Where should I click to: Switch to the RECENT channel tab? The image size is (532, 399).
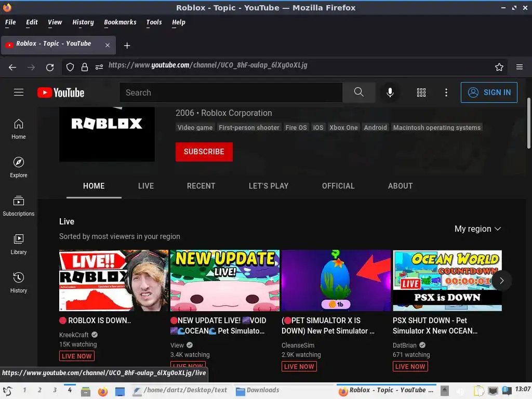pos(201,186)
